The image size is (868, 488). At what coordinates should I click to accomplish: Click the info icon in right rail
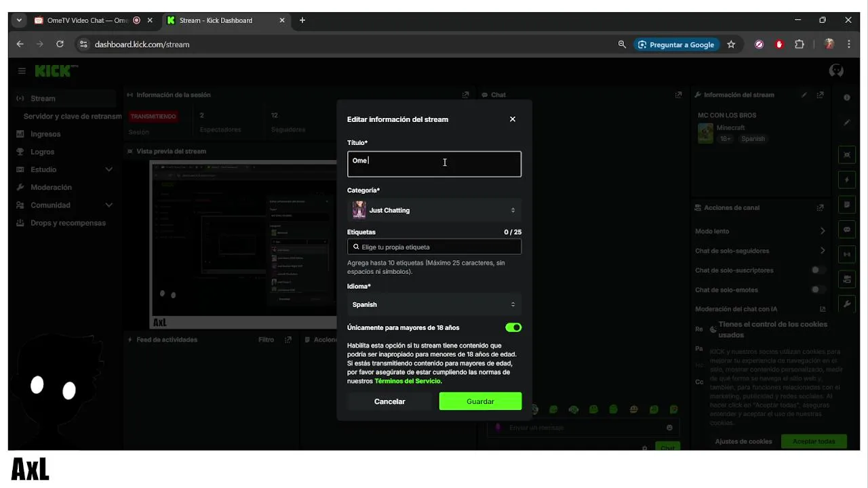click(x=846, y=98)
